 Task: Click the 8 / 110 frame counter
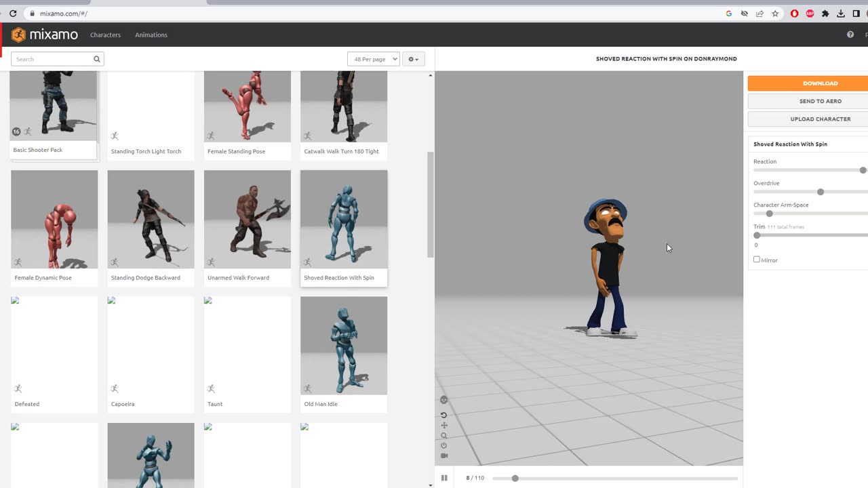tap(475, 478)
